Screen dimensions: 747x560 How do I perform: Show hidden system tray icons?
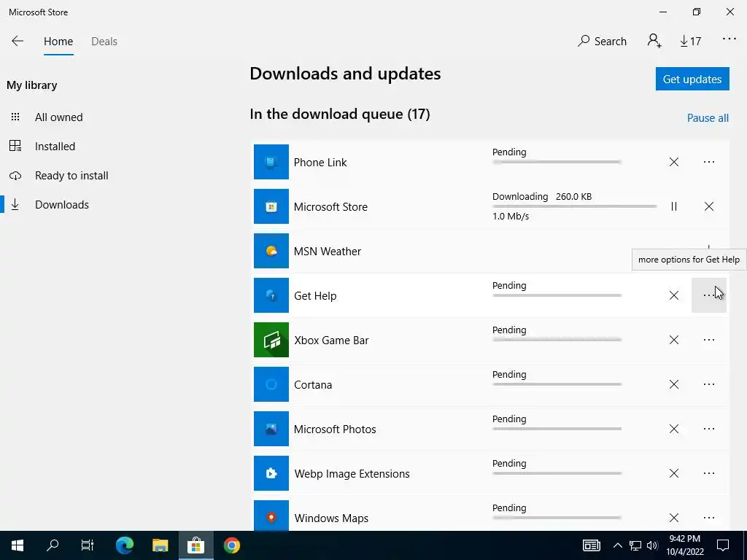[x=617, y=545]
